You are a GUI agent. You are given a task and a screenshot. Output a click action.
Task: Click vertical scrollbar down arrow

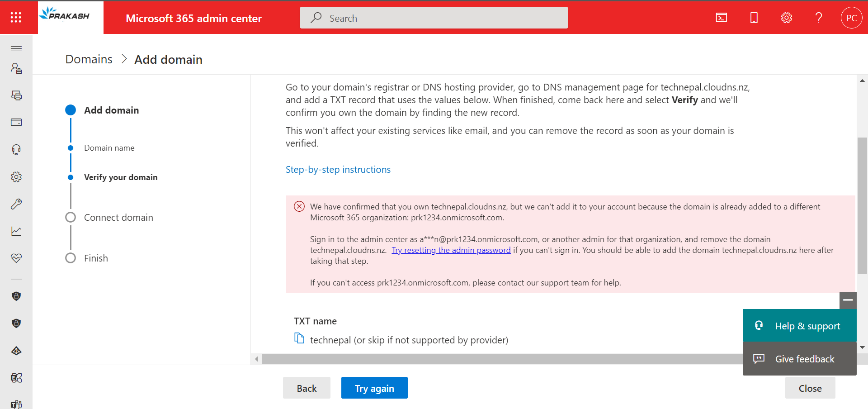pos(863,347)
